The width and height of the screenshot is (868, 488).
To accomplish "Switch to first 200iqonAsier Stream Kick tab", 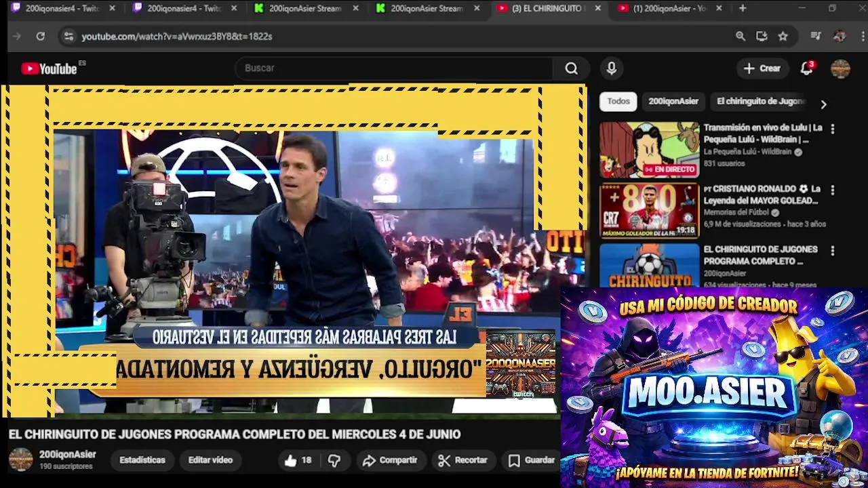I will (x=305, y=8).
